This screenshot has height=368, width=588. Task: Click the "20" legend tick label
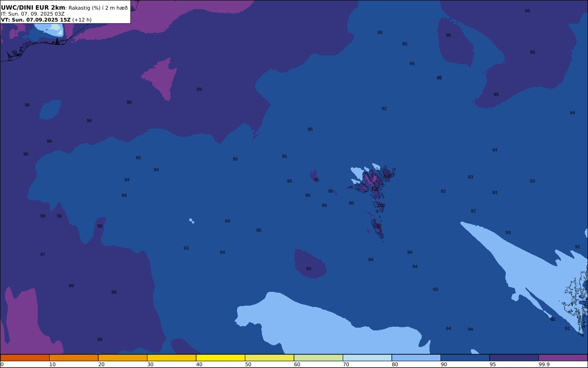101,364
